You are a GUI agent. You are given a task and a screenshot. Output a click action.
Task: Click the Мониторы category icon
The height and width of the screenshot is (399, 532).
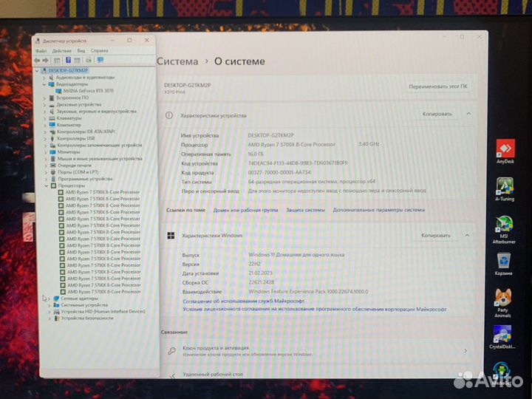[52, 152]
